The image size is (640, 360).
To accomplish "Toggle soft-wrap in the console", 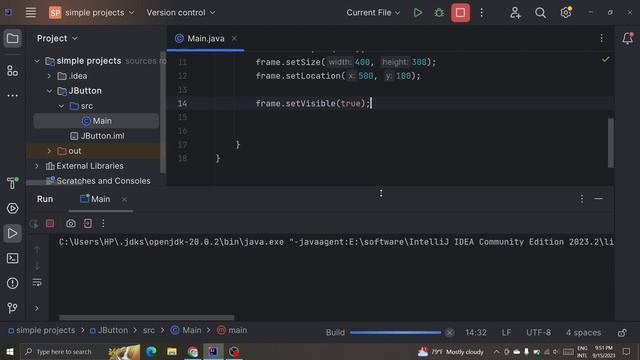I will click(x=37, y=282).
